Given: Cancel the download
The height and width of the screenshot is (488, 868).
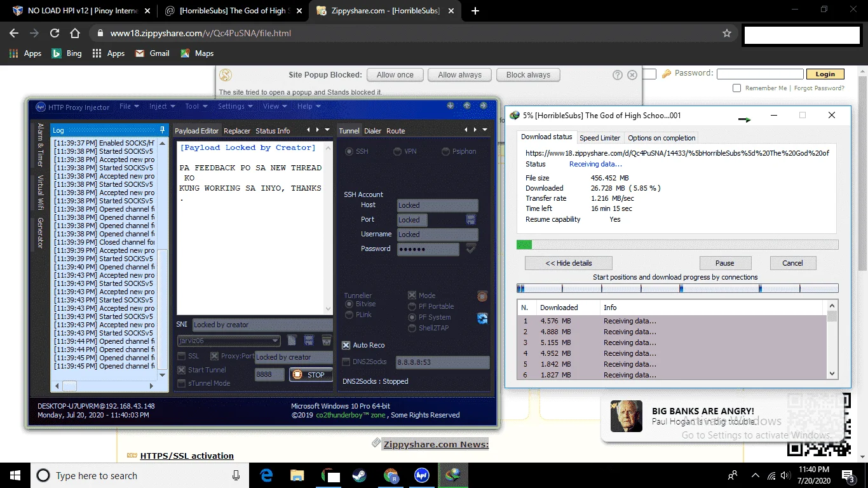Looking at the screenshot, I should point(792,263).
